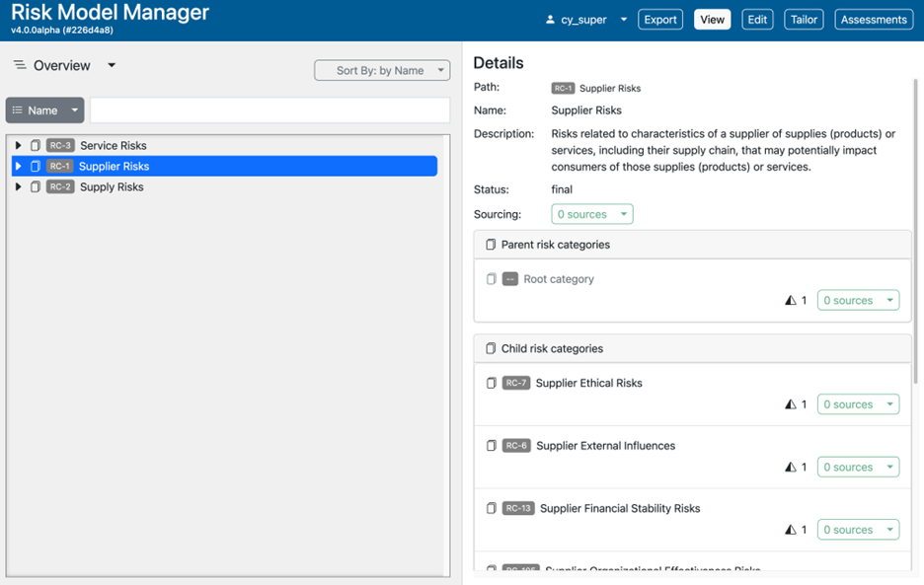Click the user profile icon beside cy_super
Image resolution: width=924 pixels, height=585 pixels.
click(x=550, y=20)
